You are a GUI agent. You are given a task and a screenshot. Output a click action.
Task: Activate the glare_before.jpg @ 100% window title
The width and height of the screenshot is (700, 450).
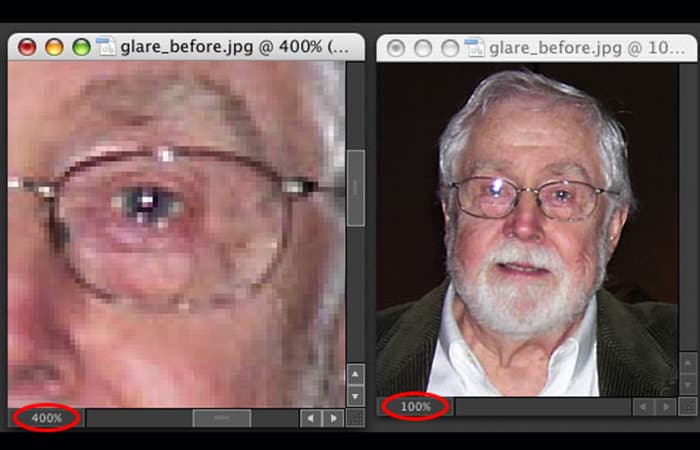(x=587, y=48)
